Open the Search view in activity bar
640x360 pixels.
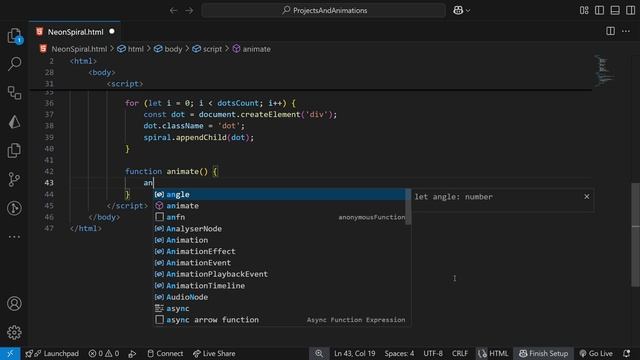pos(15,64)
